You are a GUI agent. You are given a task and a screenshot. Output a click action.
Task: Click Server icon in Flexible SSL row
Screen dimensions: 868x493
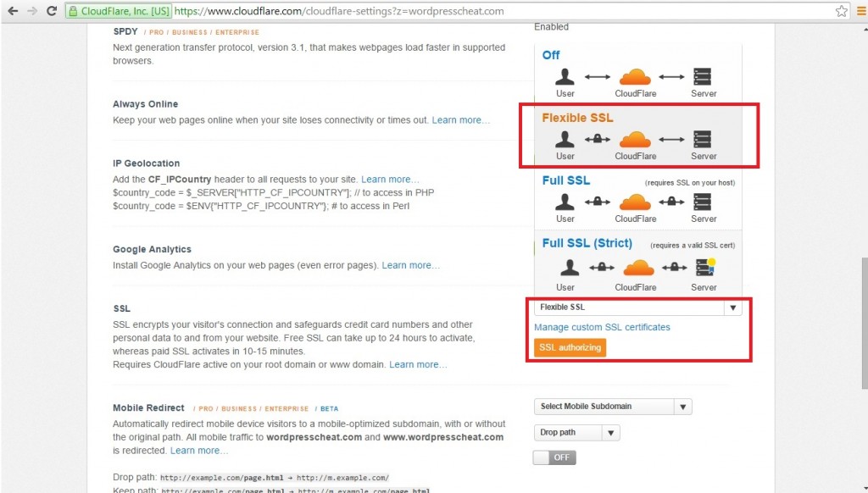coord(703,139)
